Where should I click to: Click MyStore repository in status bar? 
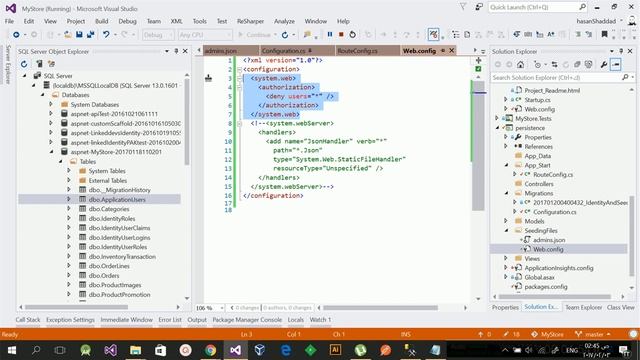(x=547, y=334)
